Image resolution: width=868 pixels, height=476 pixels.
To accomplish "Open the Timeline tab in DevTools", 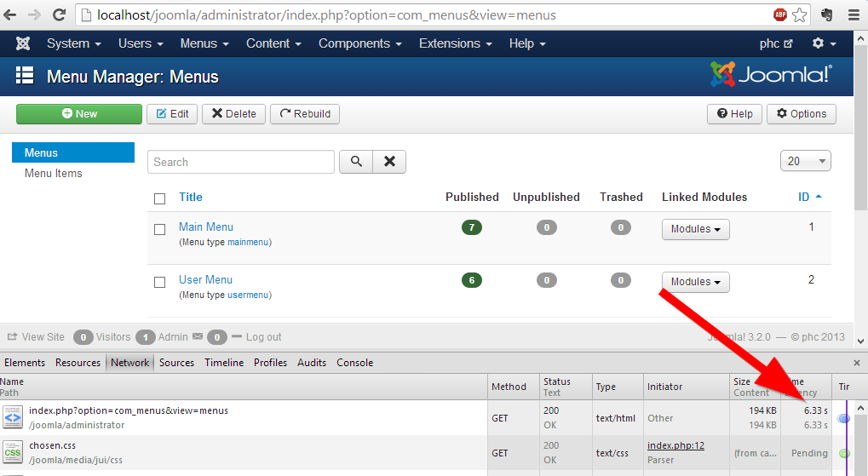I will coord(224,363).
